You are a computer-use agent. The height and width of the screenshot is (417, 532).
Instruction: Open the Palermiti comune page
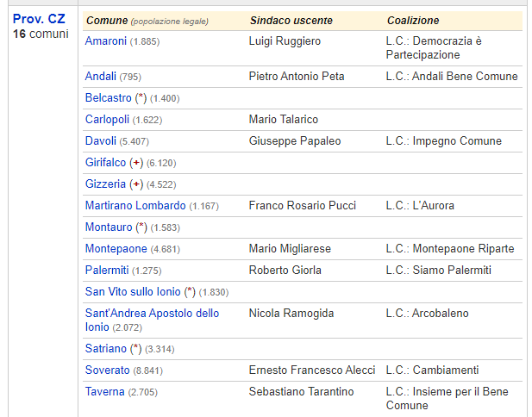coord(107,271)
